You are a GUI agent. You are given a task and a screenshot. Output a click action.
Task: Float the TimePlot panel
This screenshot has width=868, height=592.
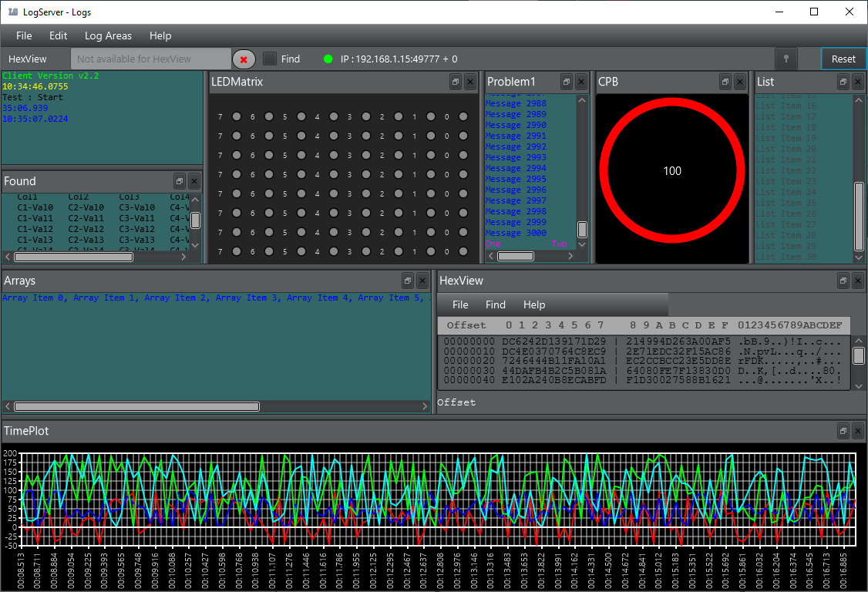[x=843, y=431]
